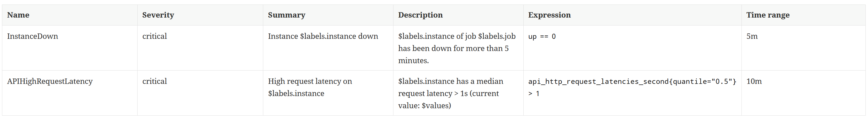Click the 'High request latency' summary text

(x=310, y=81)
